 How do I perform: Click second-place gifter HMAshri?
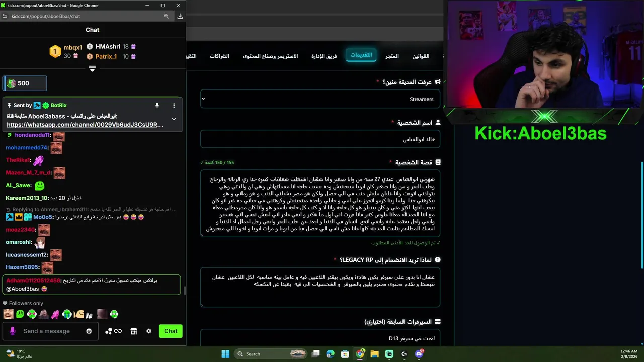(108, 46)
